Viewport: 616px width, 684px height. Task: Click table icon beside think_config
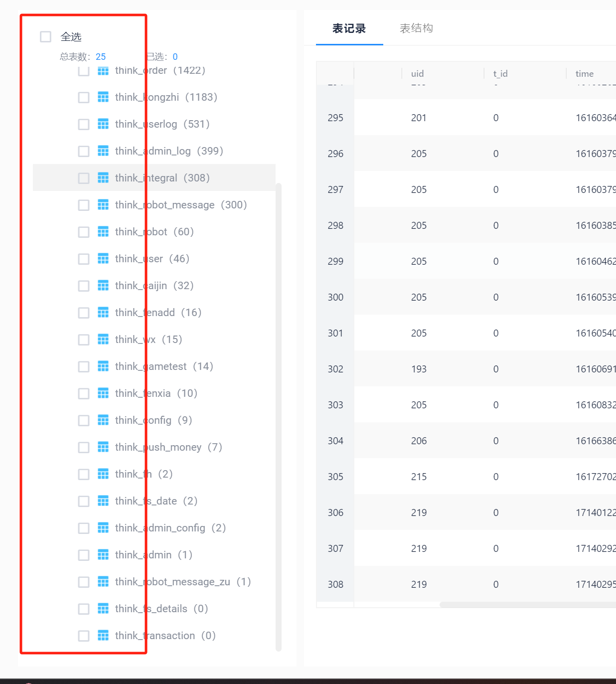(103, 420)
